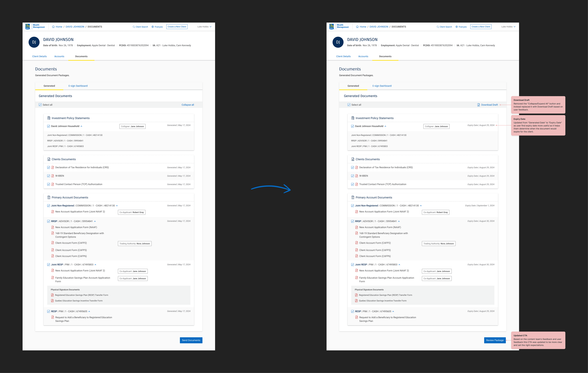588x373 pixels.
Task: Toggle David Johnson Household checkbox in left screen
Action: 49,126
